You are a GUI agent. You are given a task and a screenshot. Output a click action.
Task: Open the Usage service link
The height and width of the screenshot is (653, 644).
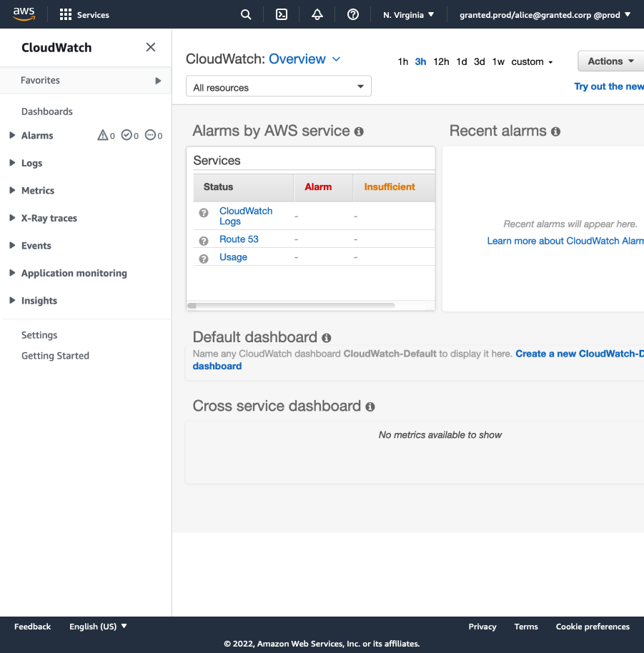coord(233,257)
